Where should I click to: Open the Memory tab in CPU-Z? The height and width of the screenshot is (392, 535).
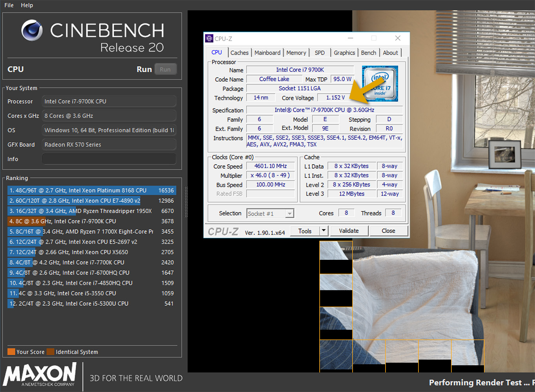[296, 53]
